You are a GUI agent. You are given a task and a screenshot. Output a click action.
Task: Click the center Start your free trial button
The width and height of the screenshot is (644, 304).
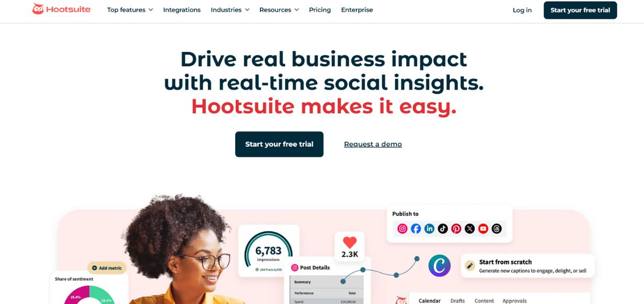[x=279, y=144]
